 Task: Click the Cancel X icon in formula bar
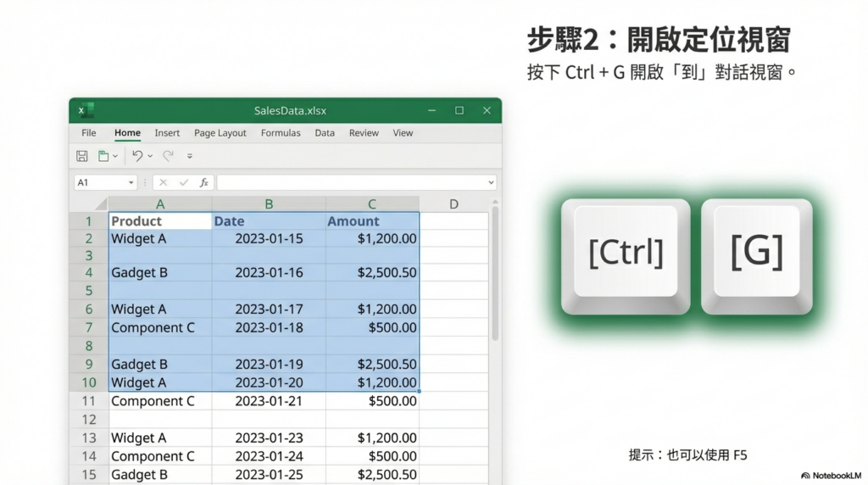163,182
